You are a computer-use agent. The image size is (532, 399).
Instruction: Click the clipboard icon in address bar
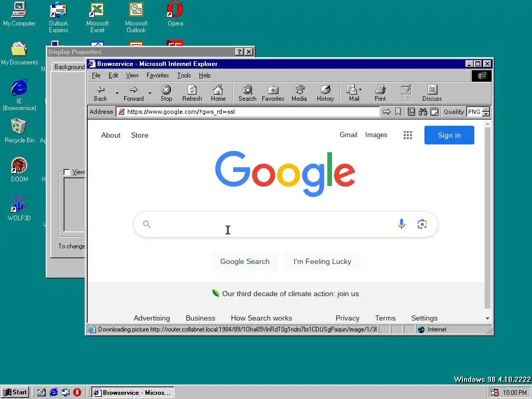(x=434, y=112)
